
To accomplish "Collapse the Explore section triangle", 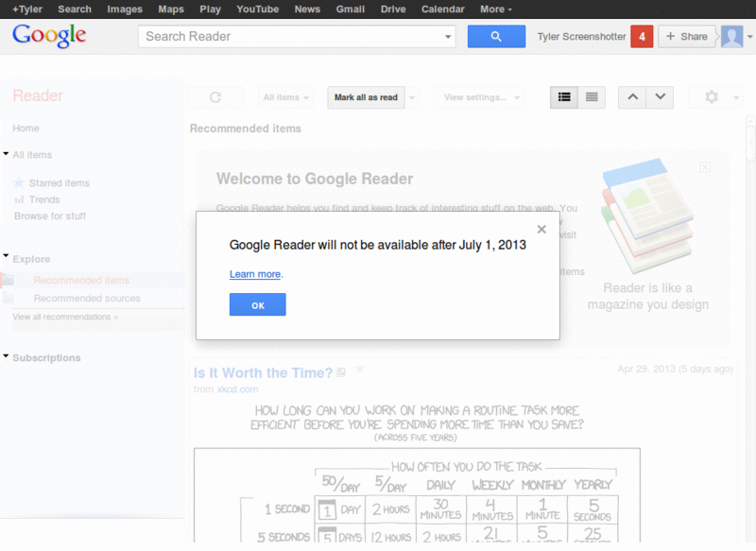I will coord(6,256).
